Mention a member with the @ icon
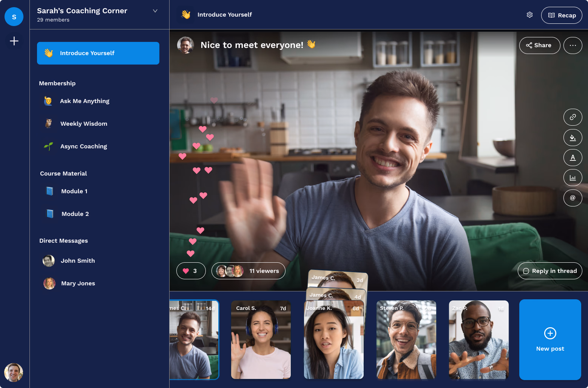This screenshot has height=388, width=588. 573,198
